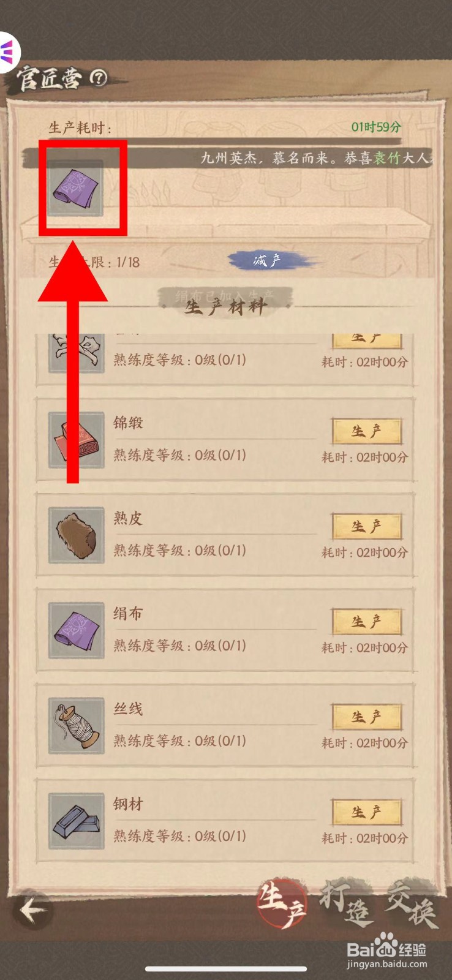
Task: Select the 绢布 silk cloth list icon
Action: click(77, 630)
